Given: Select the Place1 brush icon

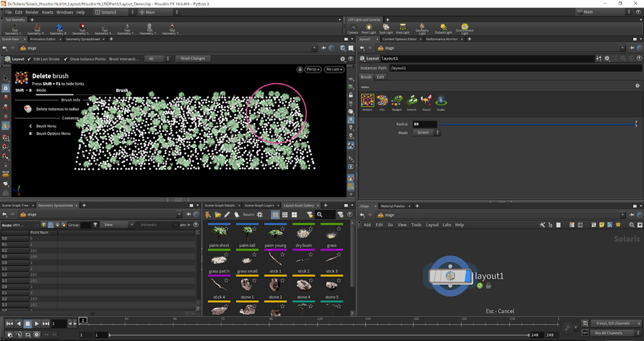Looking at the screenshot, I should pos(426,101).
